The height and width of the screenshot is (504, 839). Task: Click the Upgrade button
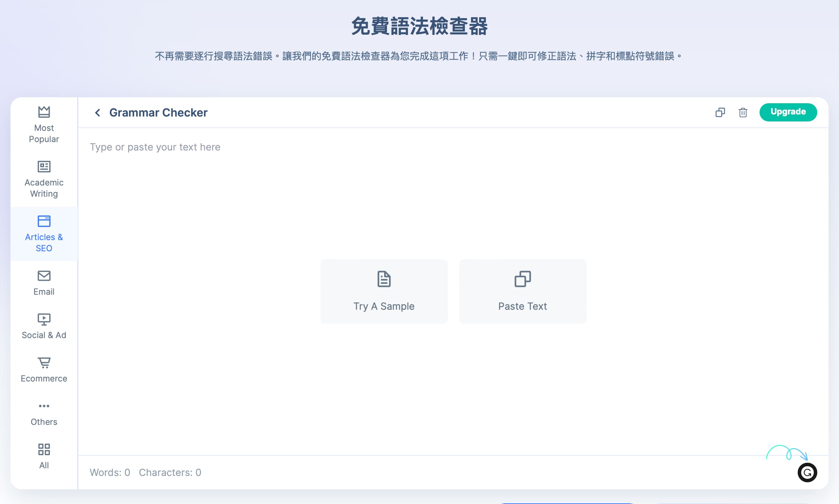coord(788,112)
